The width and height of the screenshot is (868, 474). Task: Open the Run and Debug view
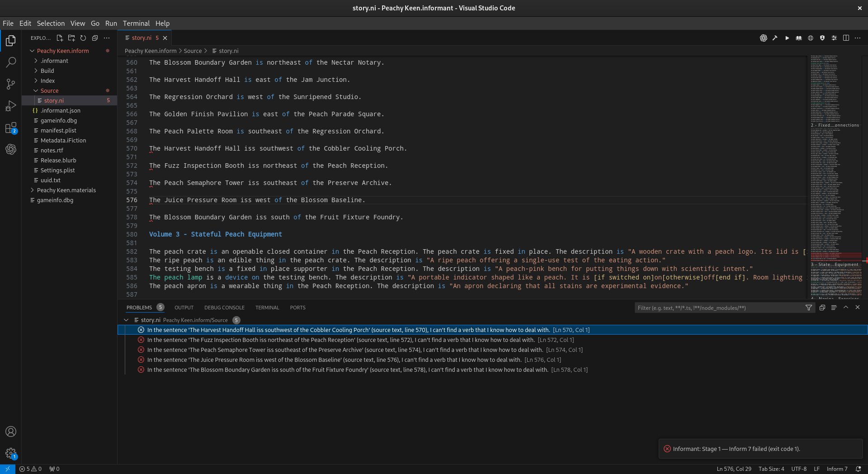click(x=11, y=106)
